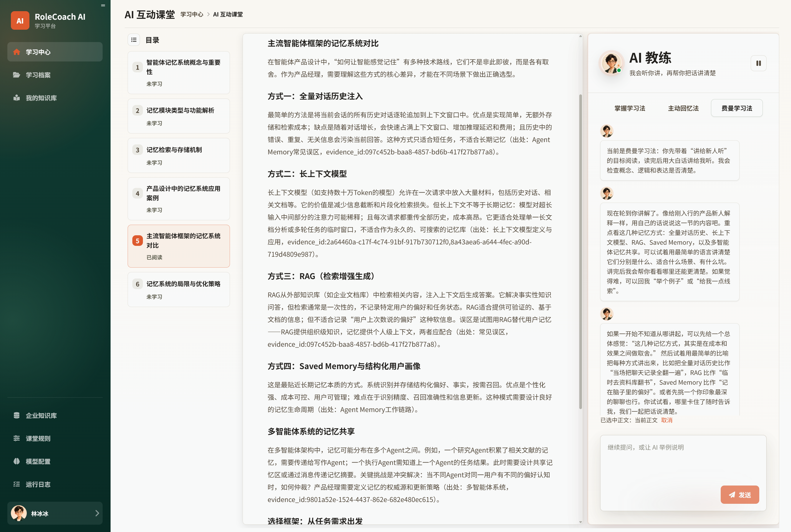Open 企业知识库 database icon

click(17, 415)
